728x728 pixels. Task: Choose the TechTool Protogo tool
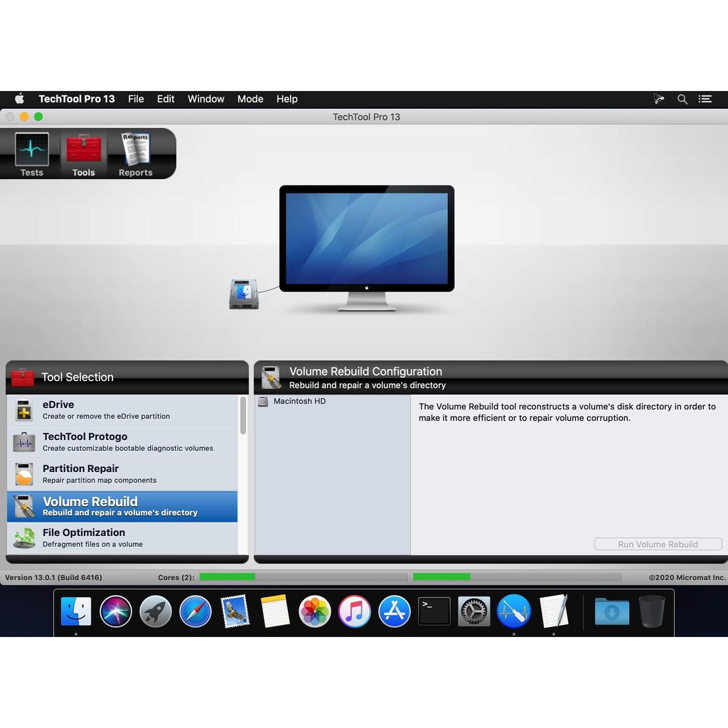(x=122, y=442)
